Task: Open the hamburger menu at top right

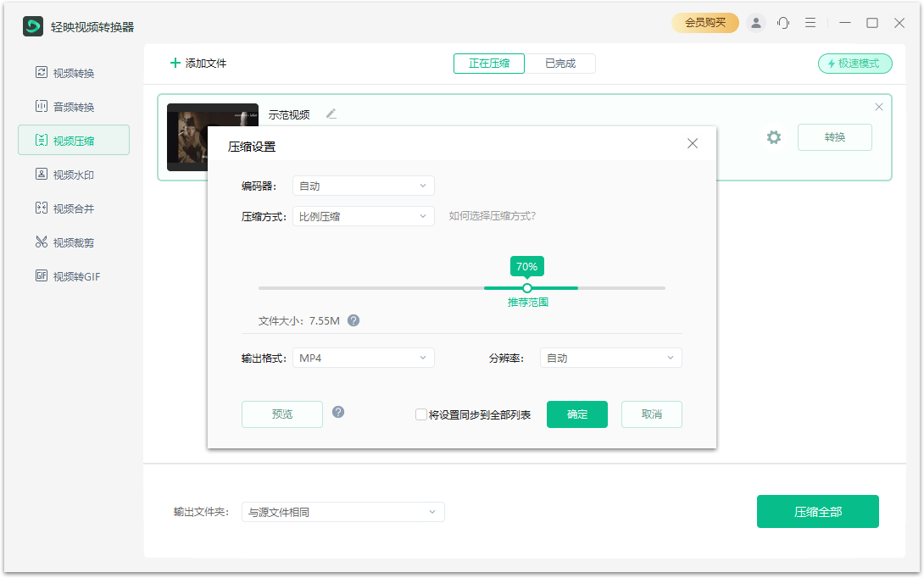Action: (x=810, y=23)
